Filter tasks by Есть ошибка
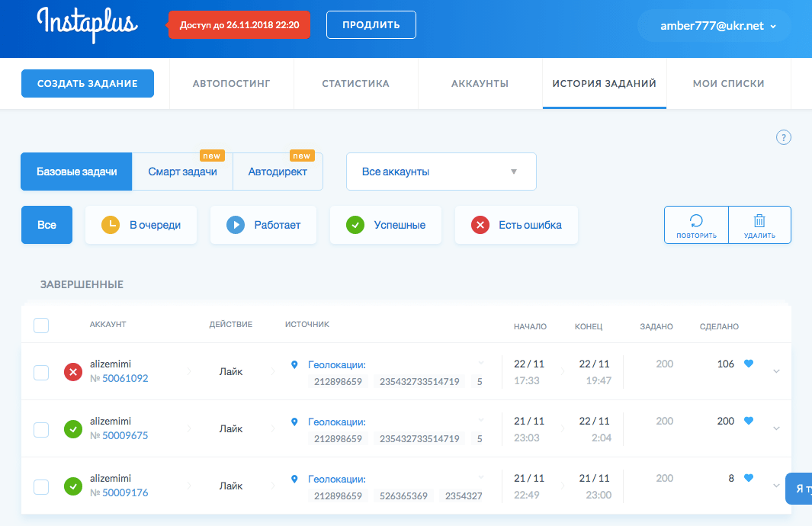 click(516, 225)
